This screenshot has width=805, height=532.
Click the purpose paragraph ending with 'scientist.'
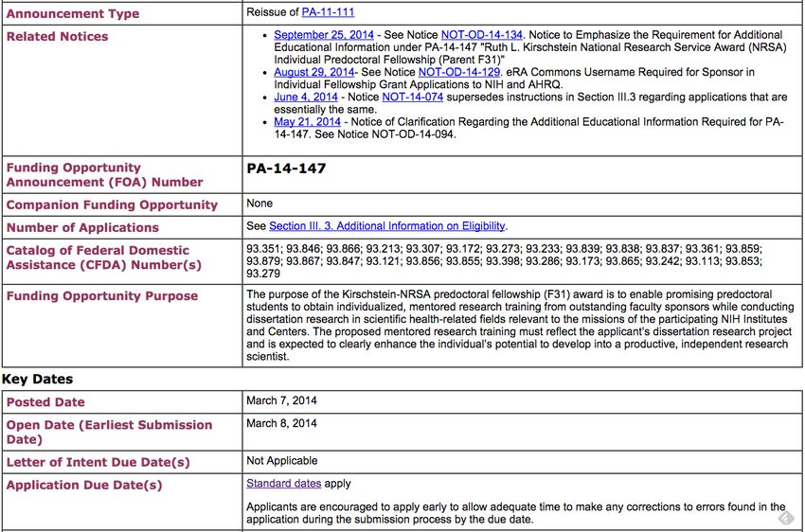520,326
